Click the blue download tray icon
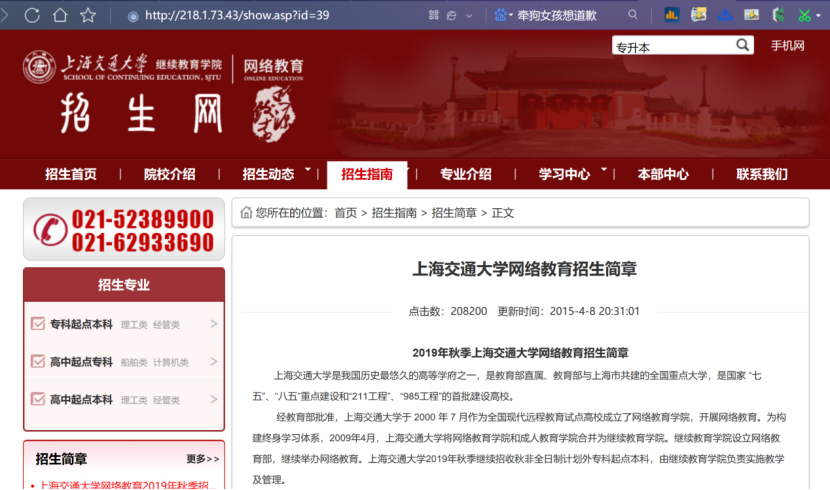 [725, 15]
